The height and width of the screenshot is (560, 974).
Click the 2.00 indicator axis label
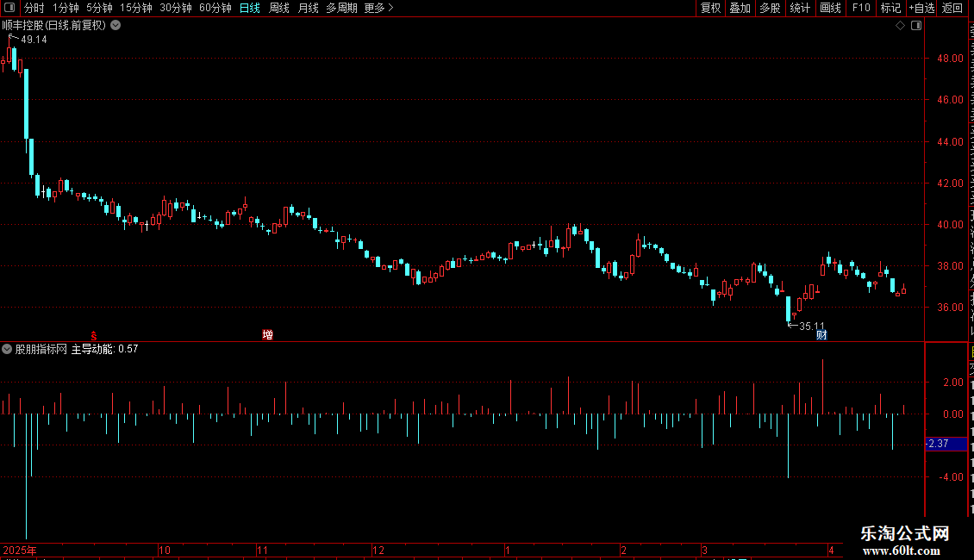(x=953, y=382)
